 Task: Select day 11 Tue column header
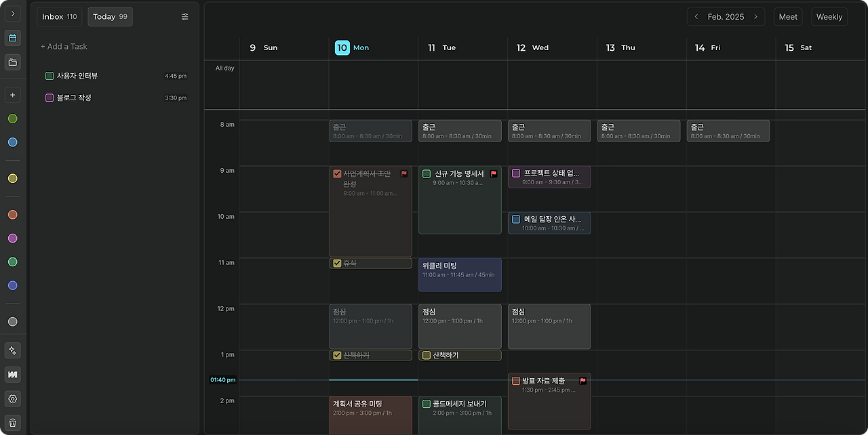point(441,47)
